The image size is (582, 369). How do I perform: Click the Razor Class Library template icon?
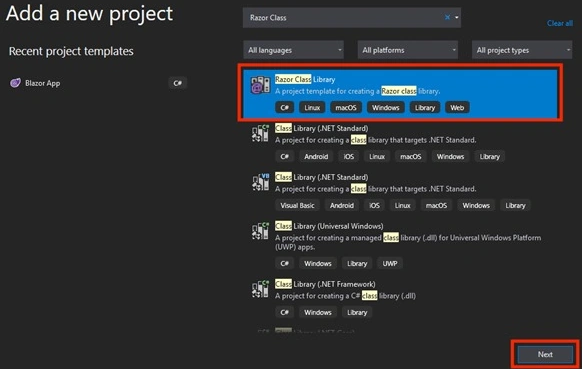point(260,85)
